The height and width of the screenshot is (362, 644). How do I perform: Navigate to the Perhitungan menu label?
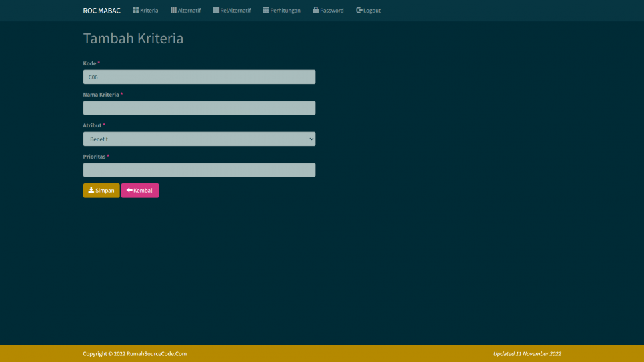[x=285, y=11]
